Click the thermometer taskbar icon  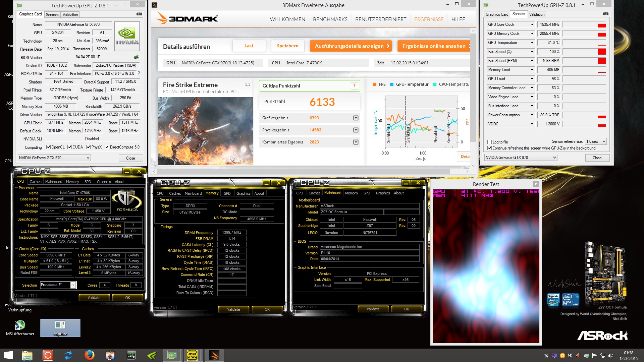click(110, 355)
